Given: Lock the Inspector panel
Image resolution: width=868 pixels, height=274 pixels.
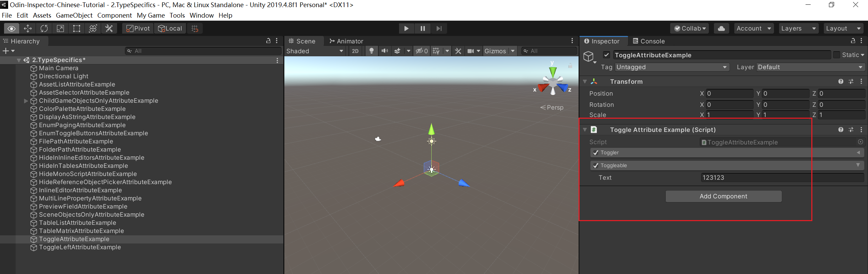Looking at the screenshot, I should click(853, 41).
